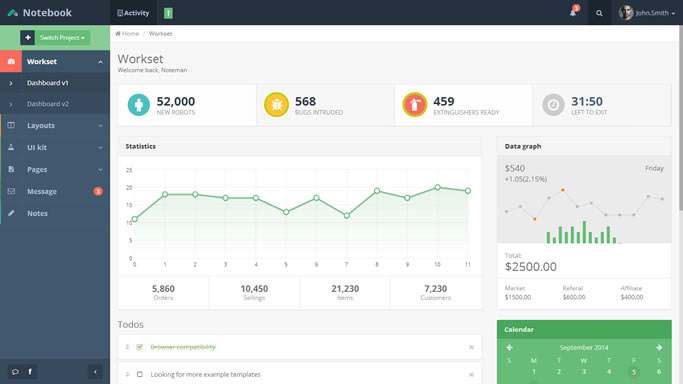Collapse the Workset sidebar section

[101, 62]
